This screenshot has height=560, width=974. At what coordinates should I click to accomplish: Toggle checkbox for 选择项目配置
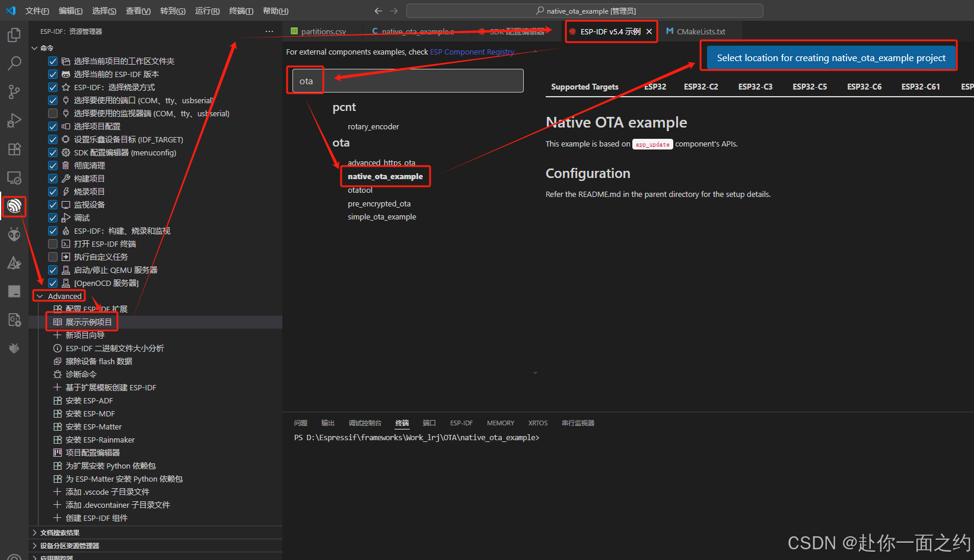[x=53, y=126]
